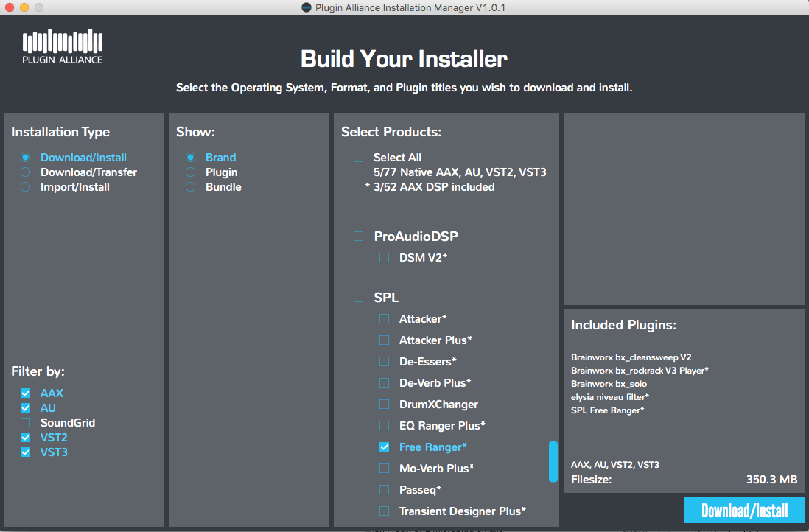Click the 3/52 AAX DSP included text
The height and width of the screenshot is (532, 809).
tap(434, 187)
